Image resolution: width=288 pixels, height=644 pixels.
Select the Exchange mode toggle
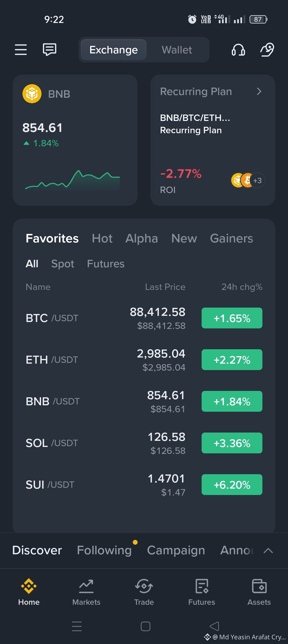(x=114, y=50)
